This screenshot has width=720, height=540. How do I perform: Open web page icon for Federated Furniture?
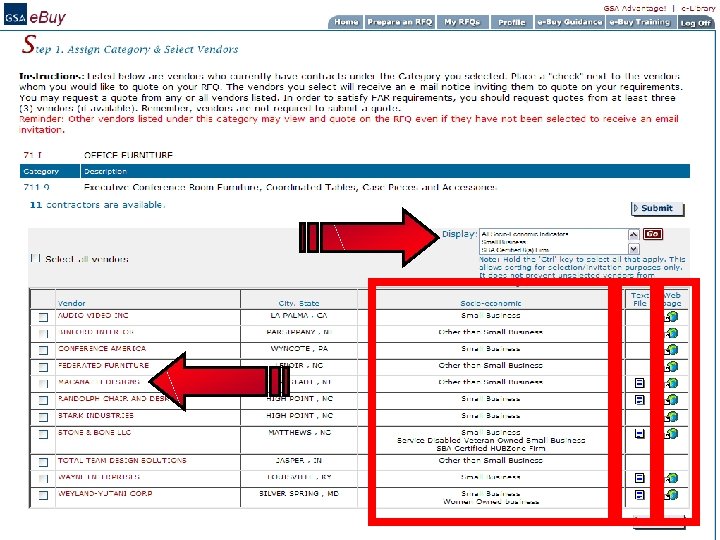tap(671, 366)
